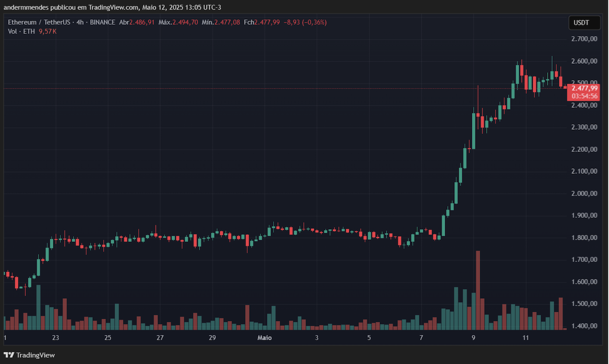Click the 1.400,00 price axis label

(583, 326)
